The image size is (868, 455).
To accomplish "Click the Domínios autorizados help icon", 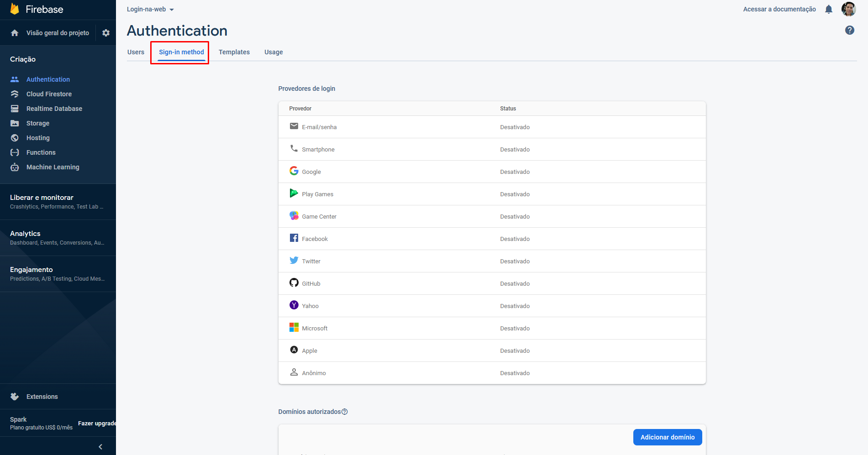I will coord(345,412).
